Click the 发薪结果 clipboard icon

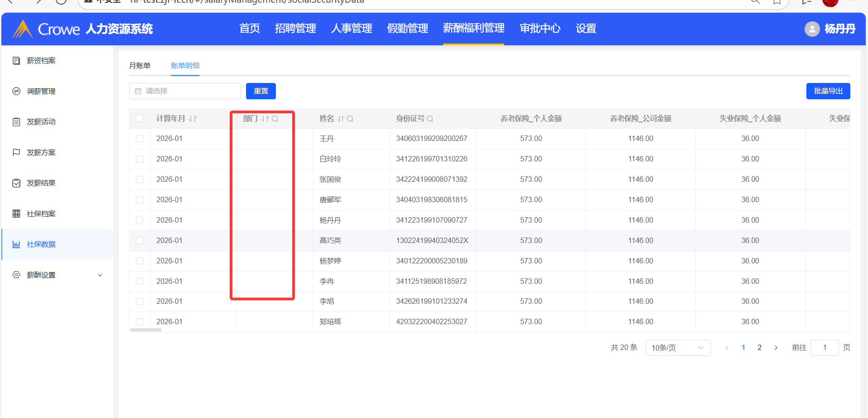tap(16, 183)
